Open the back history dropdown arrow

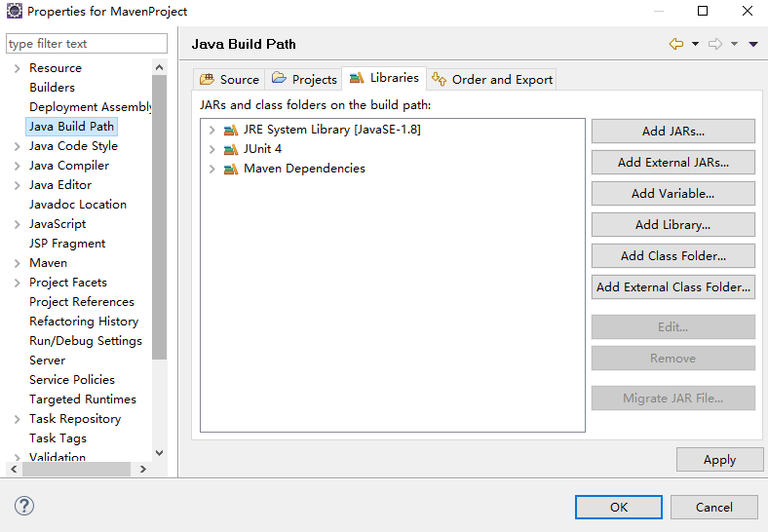(695, 44)
